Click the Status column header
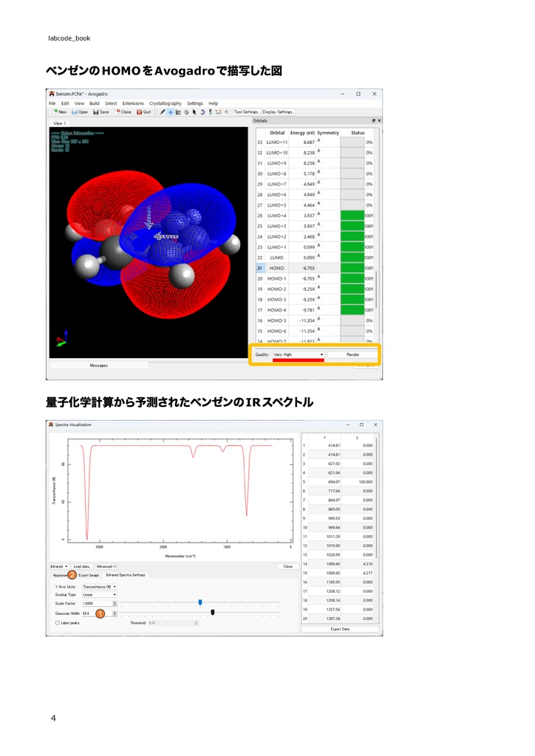Screen dimensions: 535x756 358,133
